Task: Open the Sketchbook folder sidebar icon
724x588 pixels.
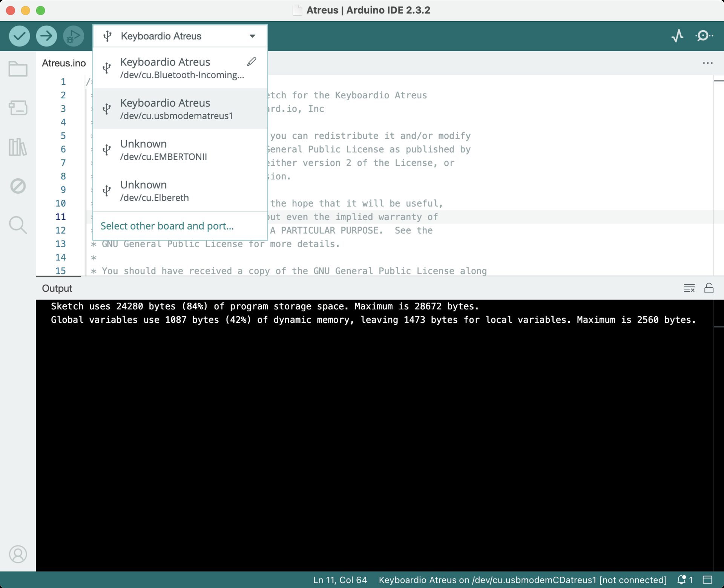Action: tap(18, 69)
